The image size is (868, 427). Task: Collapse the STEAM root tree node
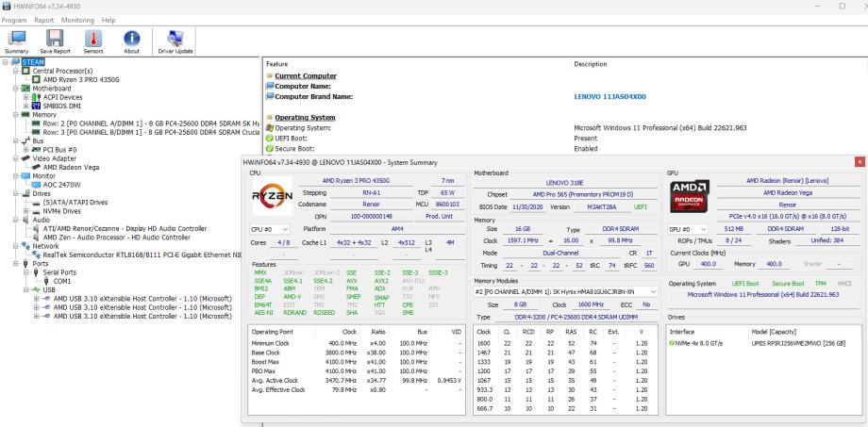(x=5, y=62)
